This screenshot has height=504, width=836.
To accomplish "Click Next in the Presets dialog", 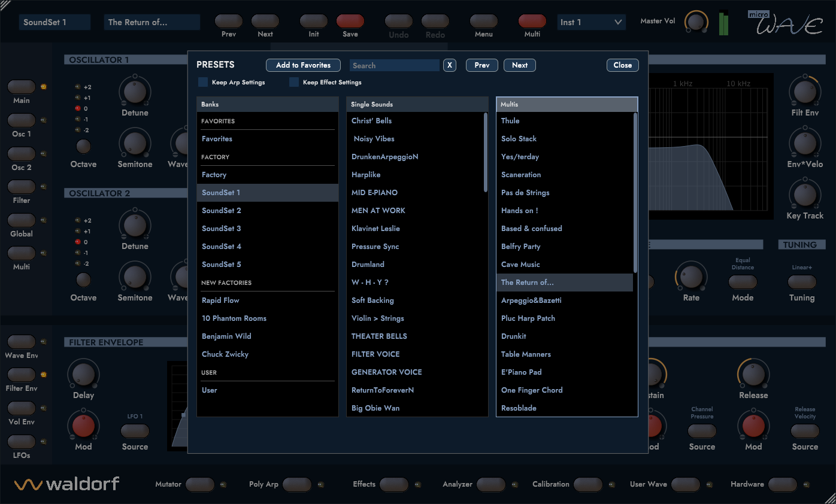I will click(520, 65).
